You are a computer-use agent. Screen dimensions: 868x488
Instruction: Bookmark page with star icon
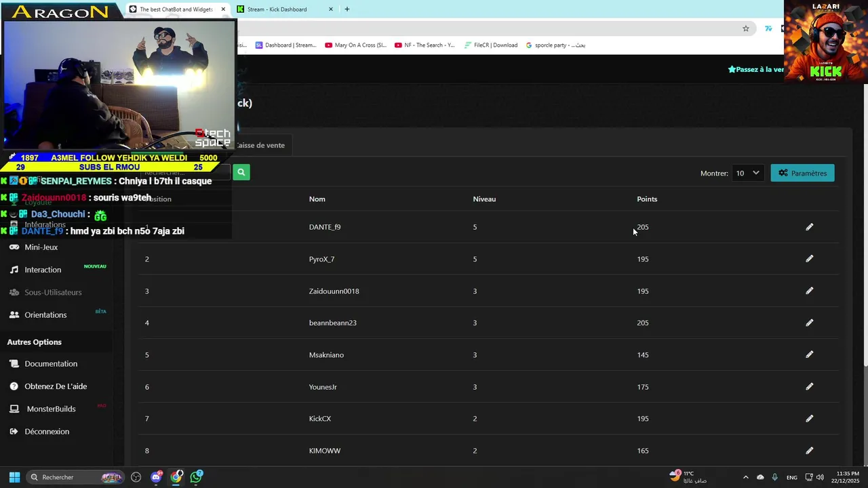pyautogui.click(x=746, y=28)
